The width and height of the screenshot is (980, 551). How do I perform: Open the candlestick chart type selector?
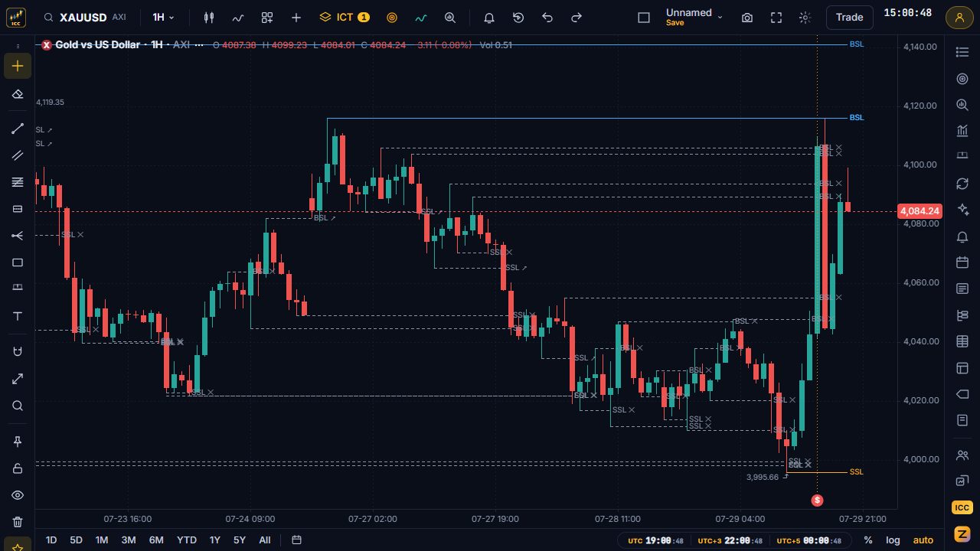tap(209, 18)
